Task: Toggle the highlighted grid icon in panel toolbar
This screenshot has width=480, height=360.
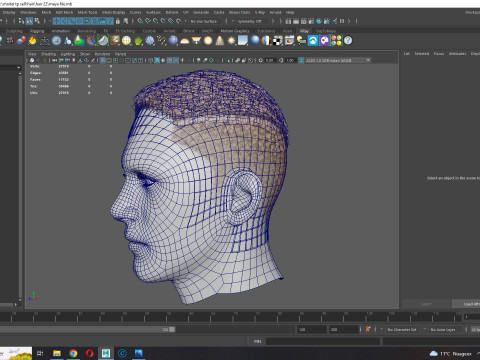Action: 103,60
